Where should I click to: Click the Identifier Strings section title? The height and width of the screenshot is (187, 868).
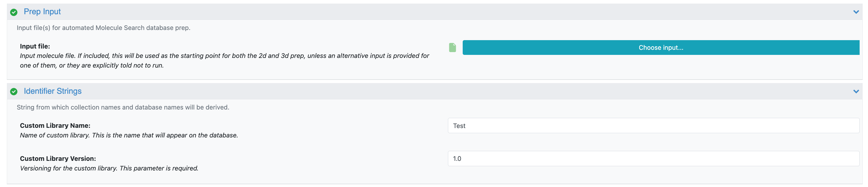click(53, 91)
